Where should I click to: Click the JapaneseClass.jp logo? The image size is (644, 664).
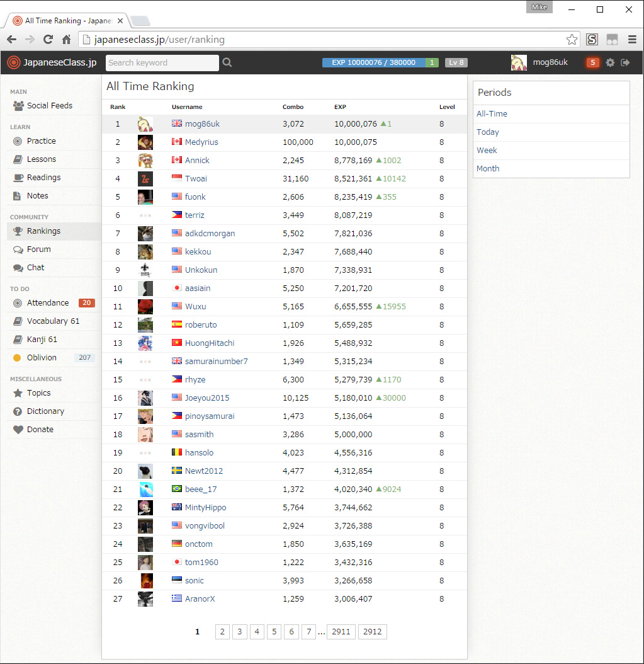point(52,62)
